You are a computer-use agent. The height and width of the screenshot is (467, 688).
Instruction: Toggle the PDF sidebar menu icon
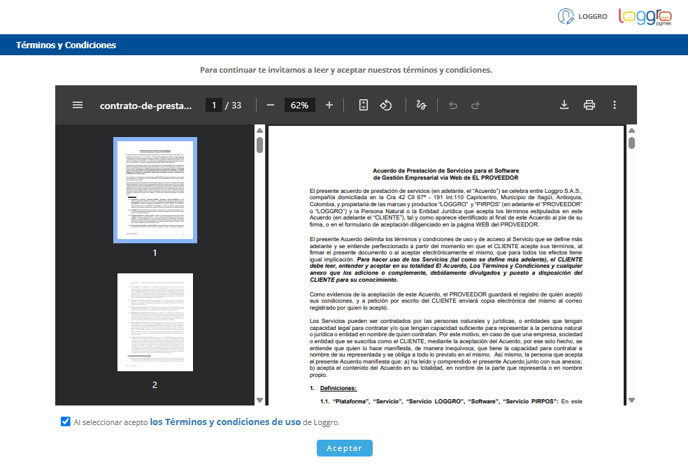[77, 105]
